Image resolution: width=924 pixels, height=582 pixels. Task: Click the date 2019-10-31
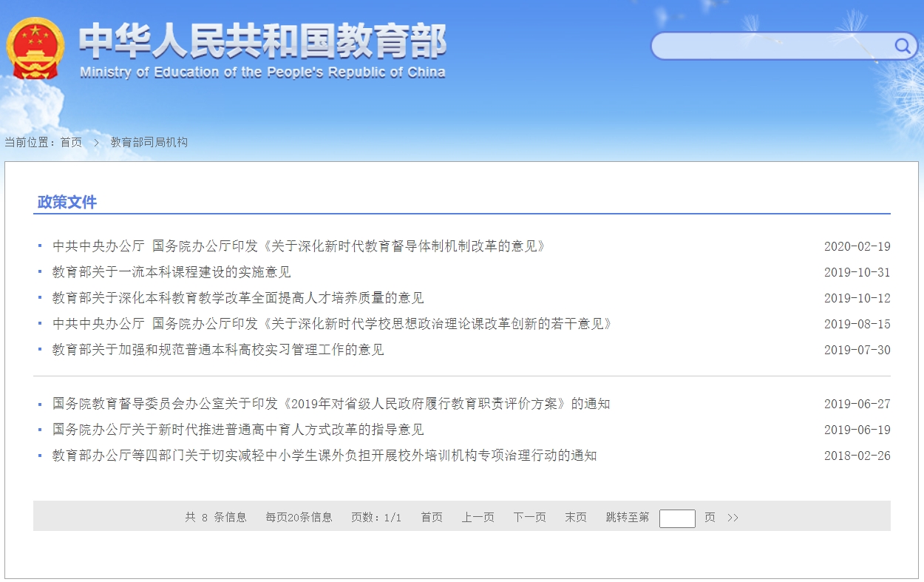857,273
